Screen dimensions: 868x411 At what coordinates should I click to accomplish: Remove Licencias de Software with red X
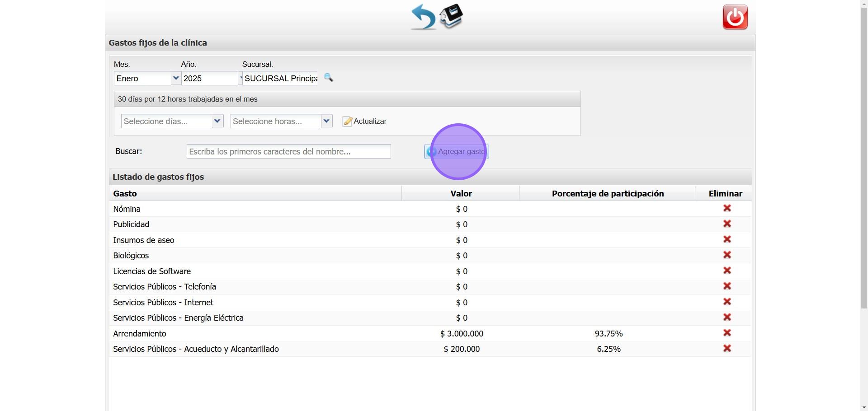(x=727, y=271)
